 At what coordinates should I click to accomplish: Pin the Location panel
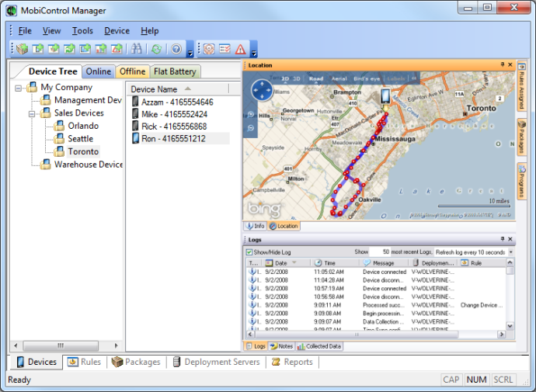(502, 64)
